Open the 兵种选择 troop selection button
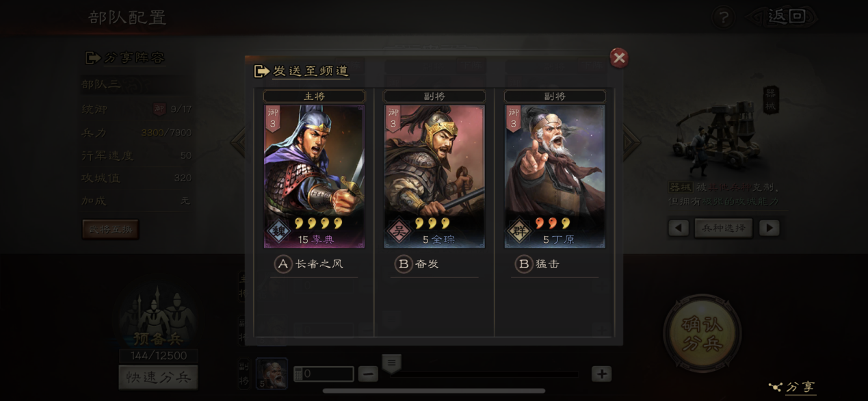 point(724,228)
